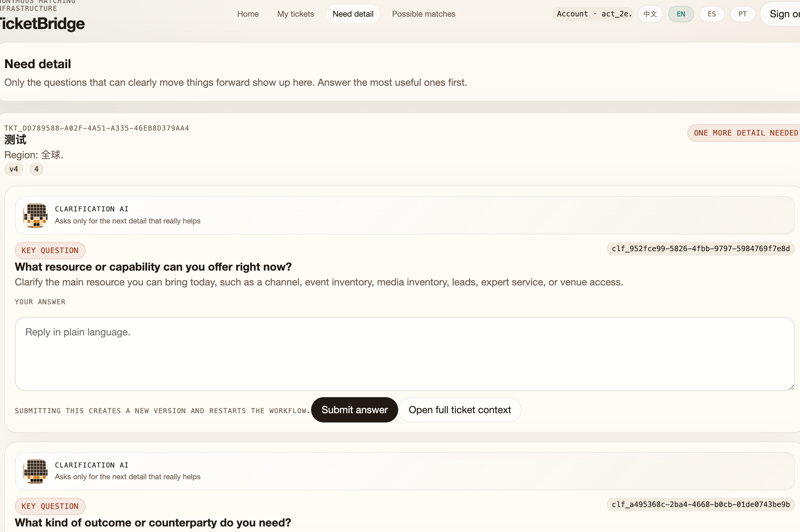Open the Possible matches tab
This screenshot has width=800, height=532.
[x=423, y=14]
